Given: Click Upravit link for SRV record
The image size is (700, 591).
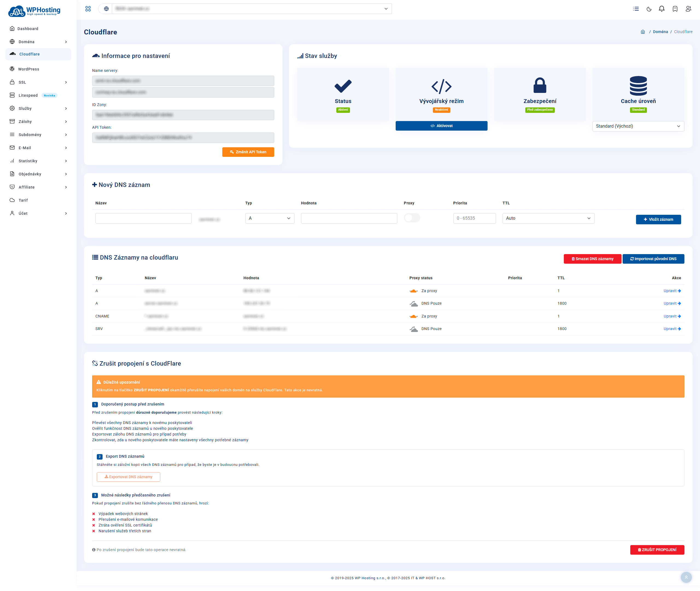Looking at the screenshot, I should 672,329.
